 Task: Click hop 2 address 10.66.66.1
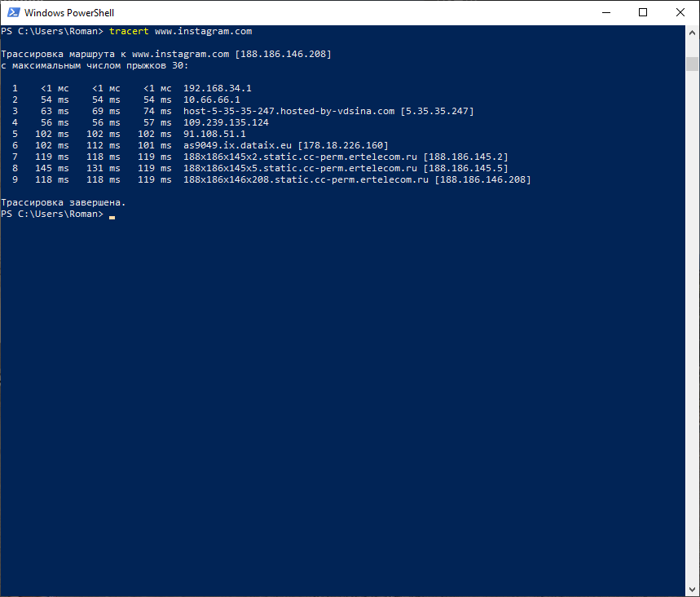[x=212, y=99]
